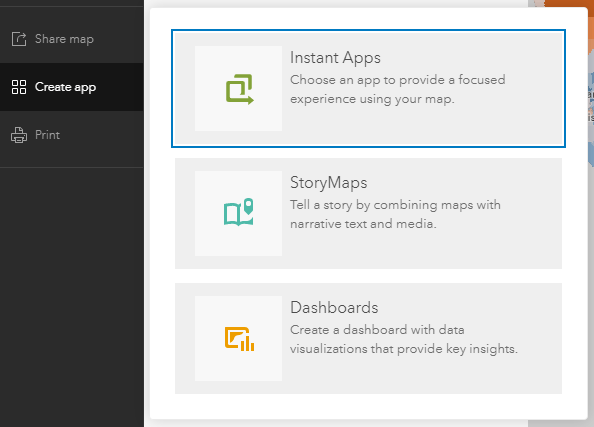The width and height of the screenshot is (594, 427).
Task: Click the teal StoryMaps book icon
Action: point(239,212)
